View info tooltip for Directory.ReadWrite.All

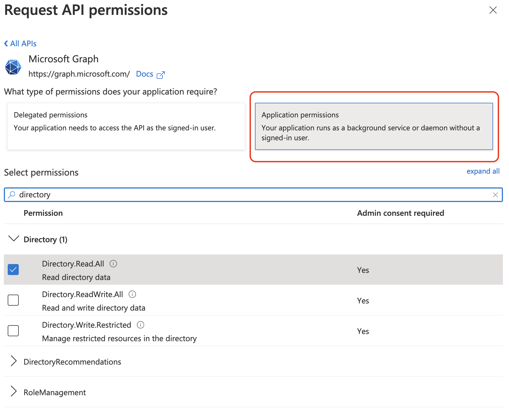tap(132, 294)
